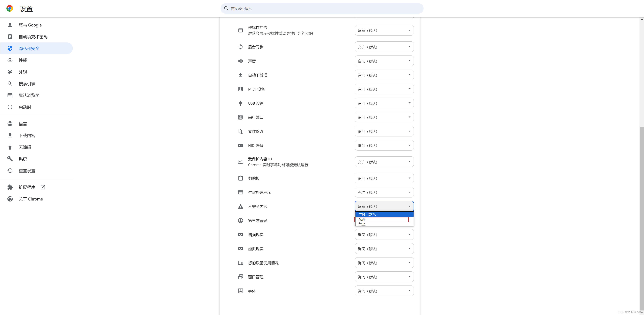Collapse the open 不安全内容 dropdown box
The height and width of the screenshot is (315, 644).
tap(384, 207)
